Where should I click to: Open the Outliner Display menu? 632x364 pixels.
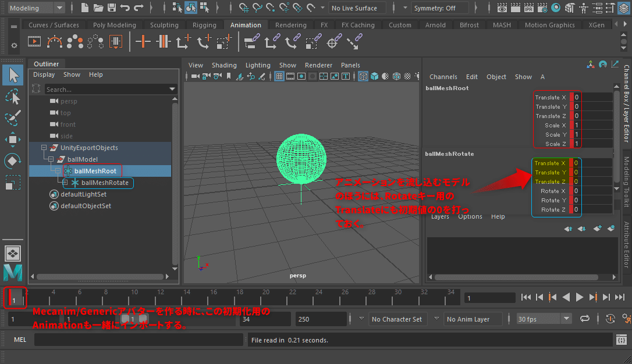(44, 74)
